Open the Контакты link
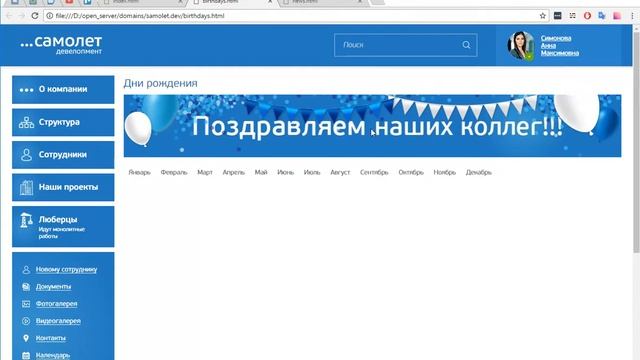 51,338
